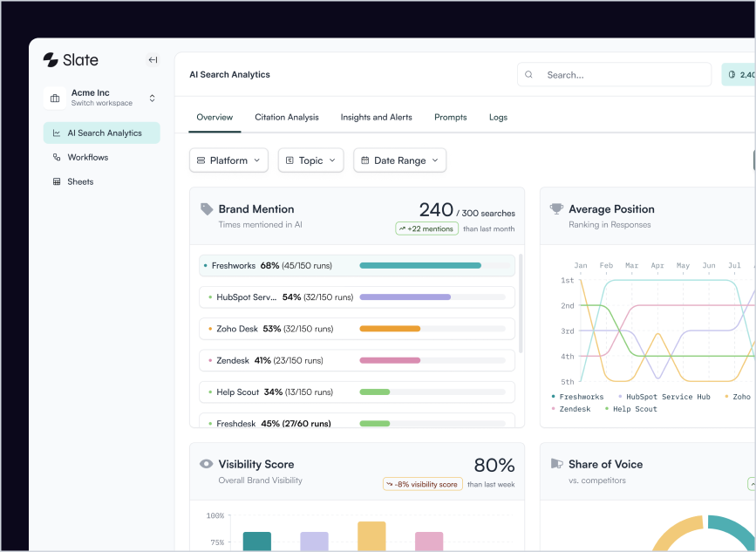
Task: Focus the Search... input field
Action: tap(614, 75)
